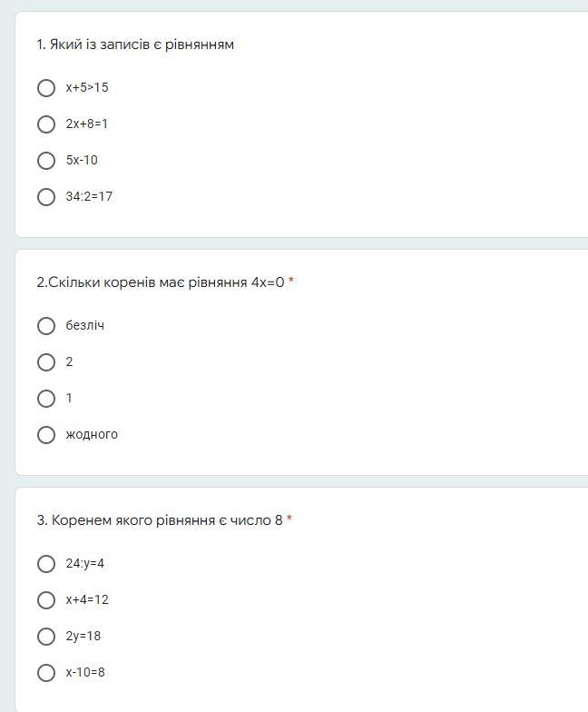
Task: Select the answer x+5>15
Action: tap(45, 87)
